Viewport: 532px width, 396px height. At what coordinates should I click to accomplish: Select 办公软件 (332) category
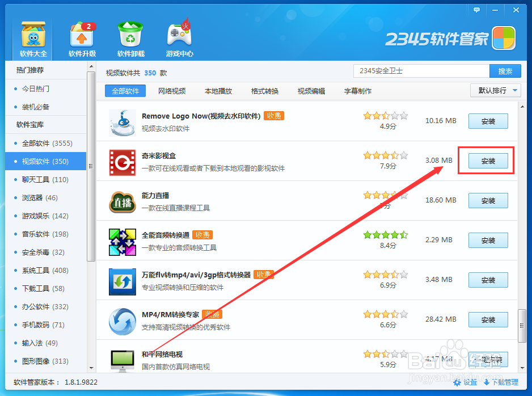[x=46, y=306]
